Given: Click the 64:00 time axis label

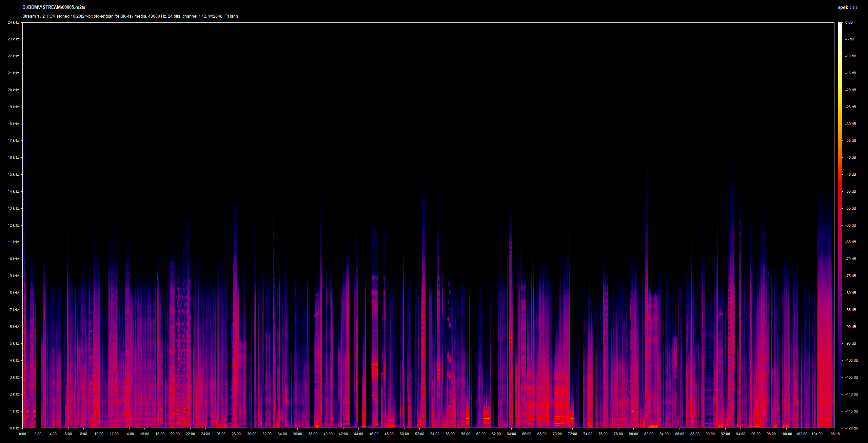Looking at the screenshot, I should click(511, 434).
